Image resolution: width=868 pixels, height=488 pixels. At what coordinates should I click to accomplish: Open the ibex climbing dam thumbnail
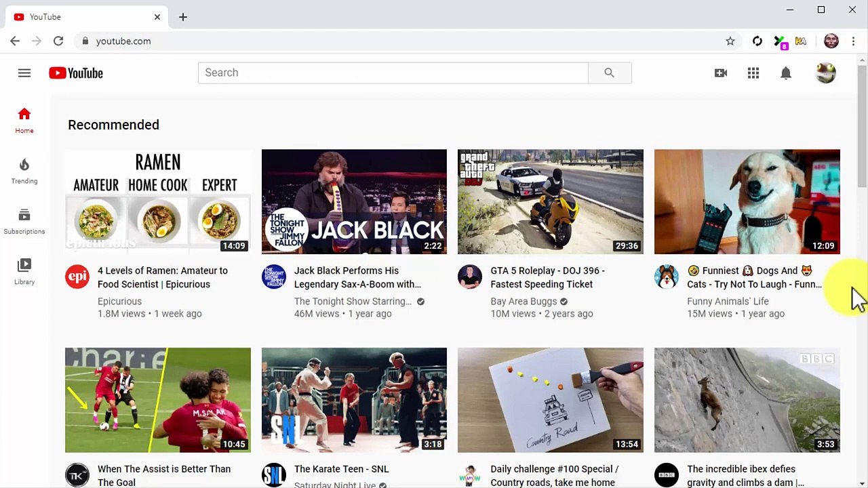pos(747,400)
